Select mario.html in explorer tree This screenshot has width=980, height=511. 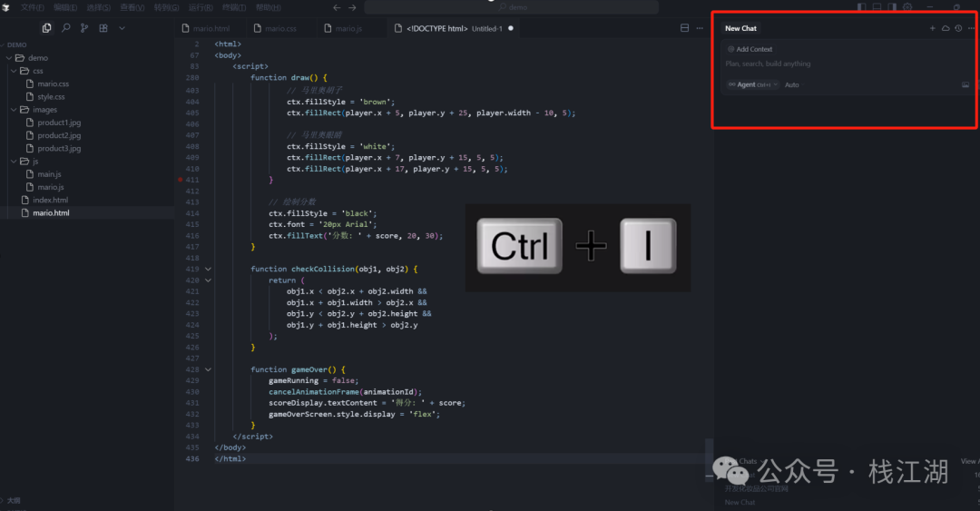[x=87, y=212]
